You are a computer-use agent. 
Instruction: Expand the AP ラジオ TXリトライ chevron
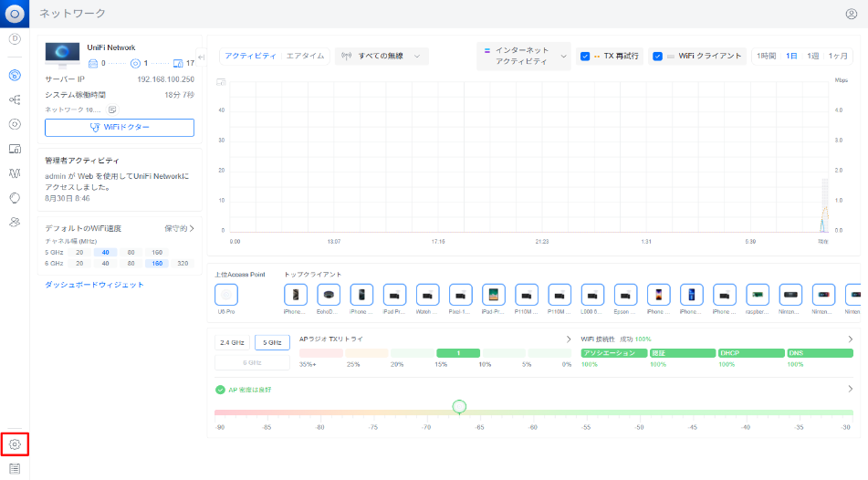point(568,339)
